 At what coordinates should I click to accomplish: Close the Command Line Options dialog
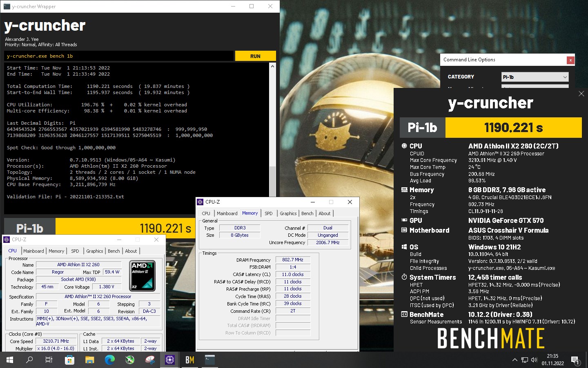(x=570, y=60)
